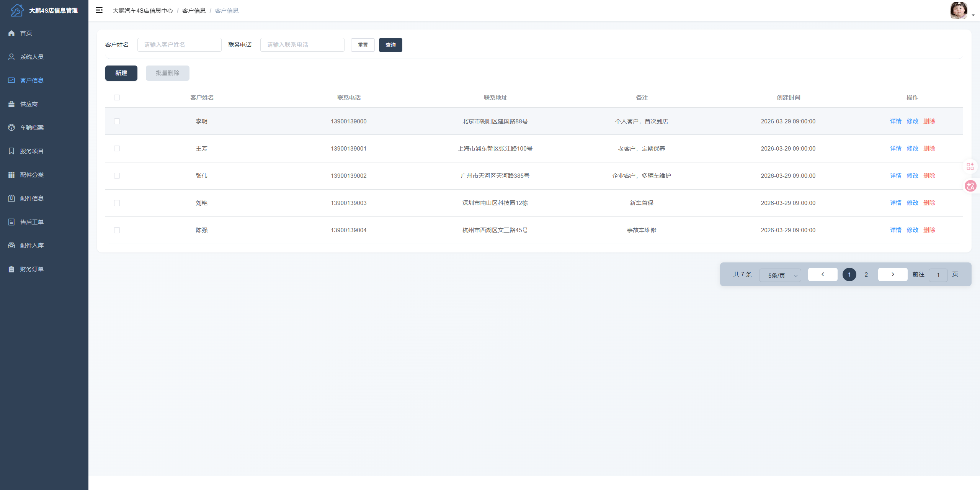Click the 查询 search button
The height and width of the screenshot is (490, 980).
[x=390, y=45]
